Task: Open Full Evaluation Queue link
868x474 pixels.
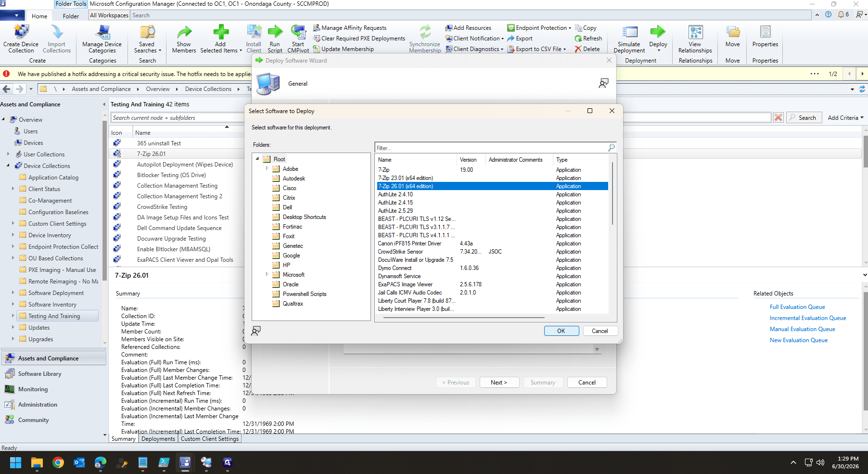Action: 797,307
